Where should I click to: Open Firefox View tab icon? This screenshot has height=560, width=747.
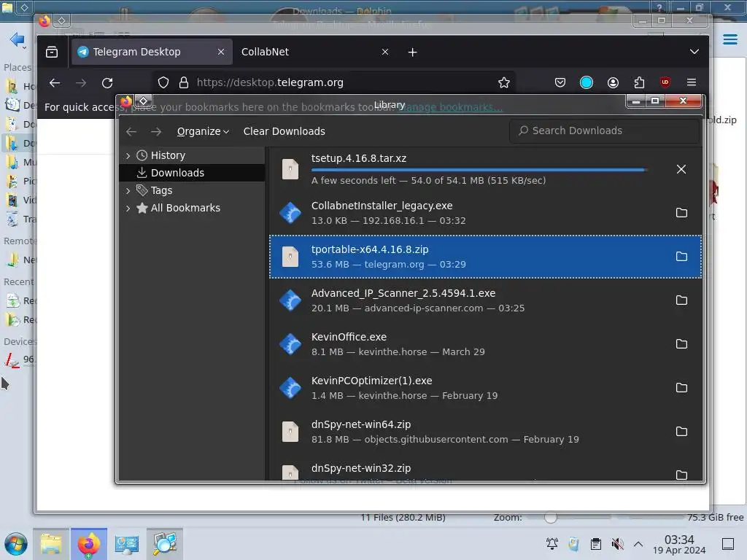point(52,52)
